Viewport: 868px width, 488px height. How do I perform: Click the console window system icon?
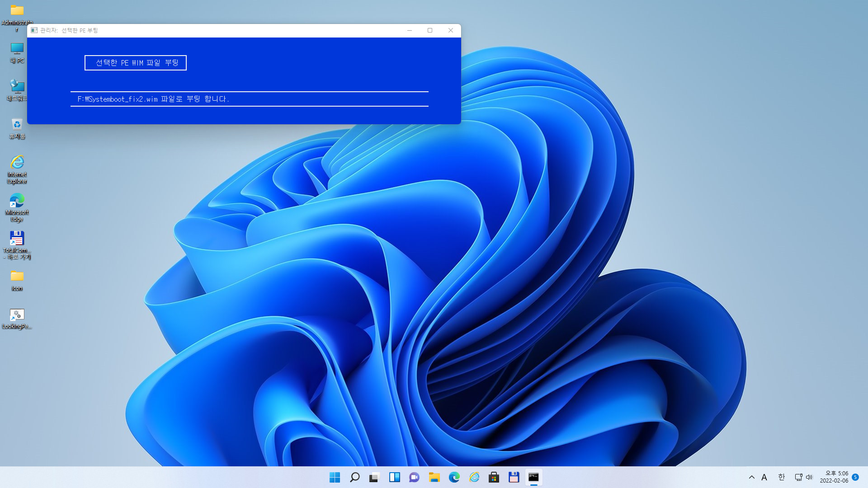34,30
